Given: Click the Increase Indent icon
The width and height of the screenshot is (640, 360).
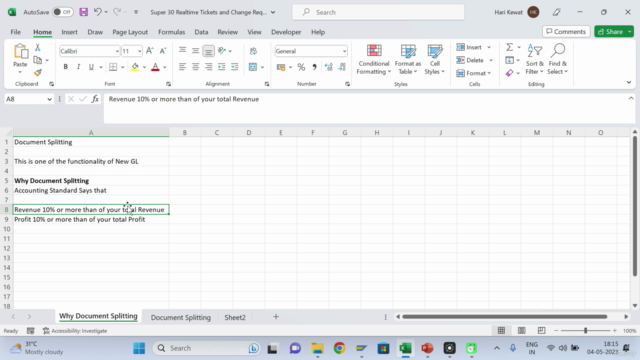Looking at the screenshot, I should [x=235, y=67].
